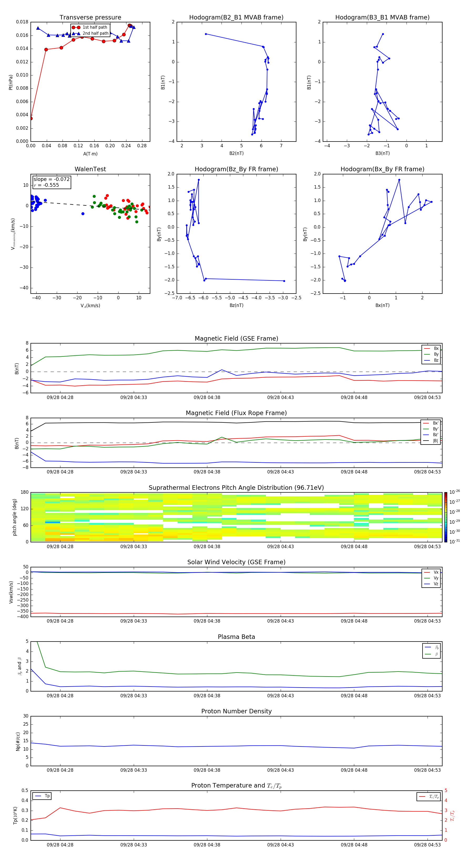Click the "Vx" velocity legend entry
Screen dimensions: 473x868
tap(431, 572)
